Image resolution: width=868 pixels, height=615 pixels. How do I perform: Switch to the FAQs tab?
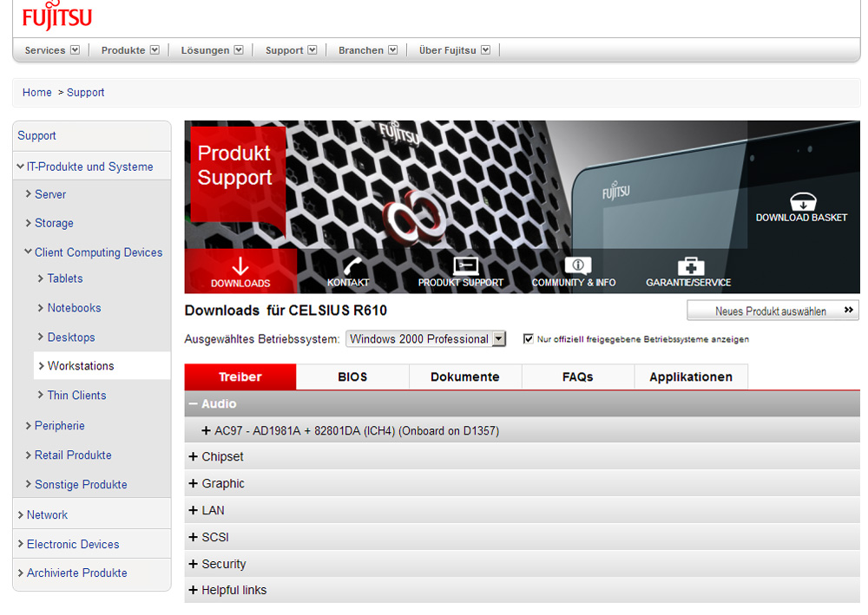tap(578, 376)
